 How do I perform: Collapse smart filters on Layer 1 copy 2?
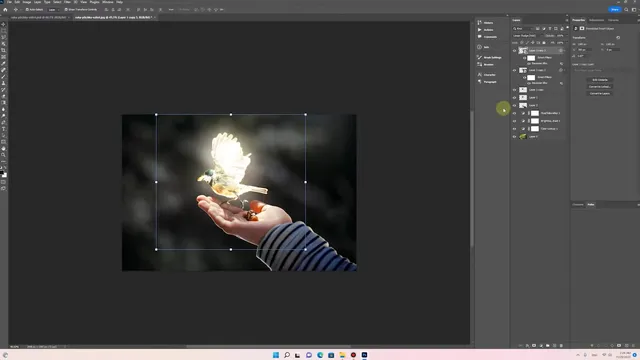(x=565, y=70)
